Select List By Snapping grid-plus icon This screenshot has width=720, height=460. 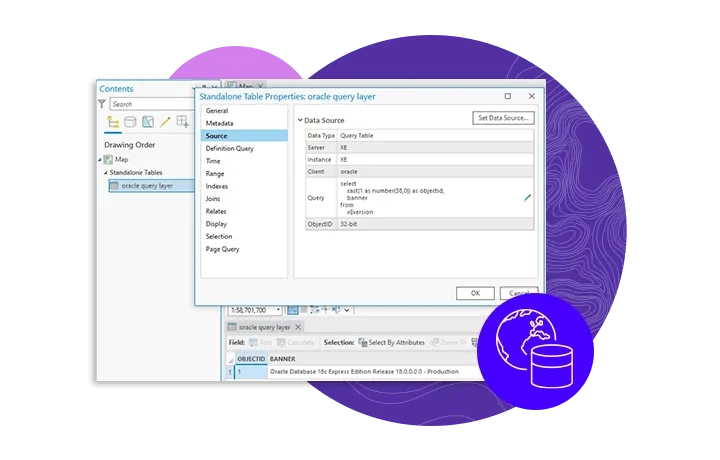(x=183, y=122)
